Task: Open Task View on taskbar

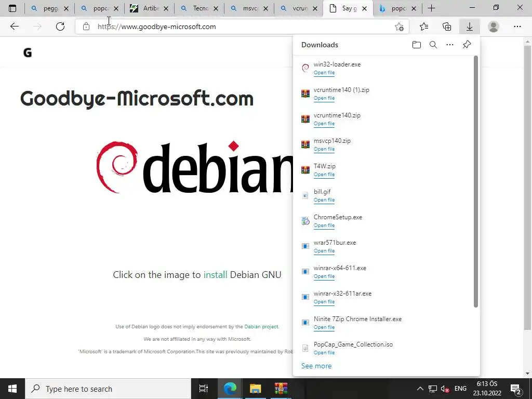Action: 203,389
